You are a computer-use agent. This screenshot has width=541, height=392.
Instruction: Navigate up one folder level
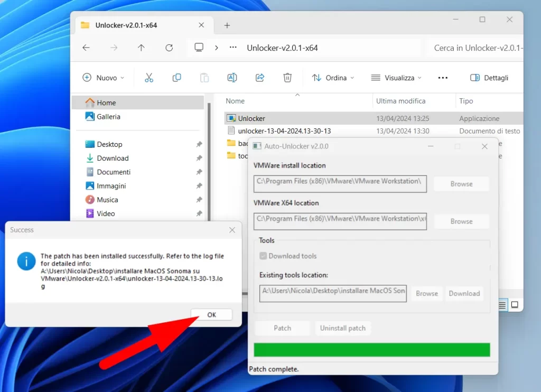click(x=141, y=48)
